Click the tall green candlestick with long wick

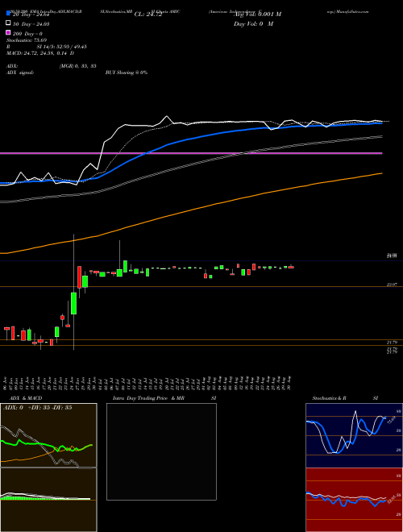click(x=73, y=303)
